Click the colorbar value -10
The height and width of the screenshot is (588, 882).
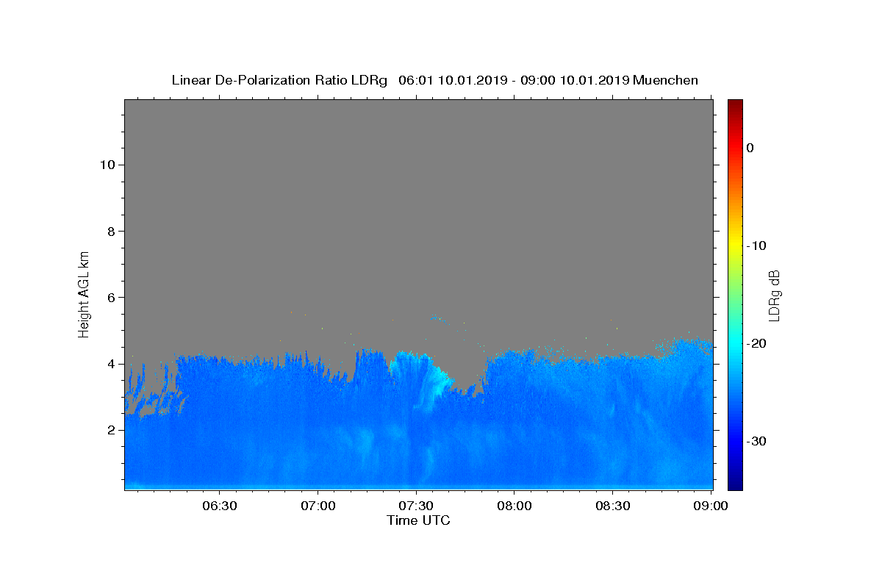pyautogui.click(x=756, y=245)
